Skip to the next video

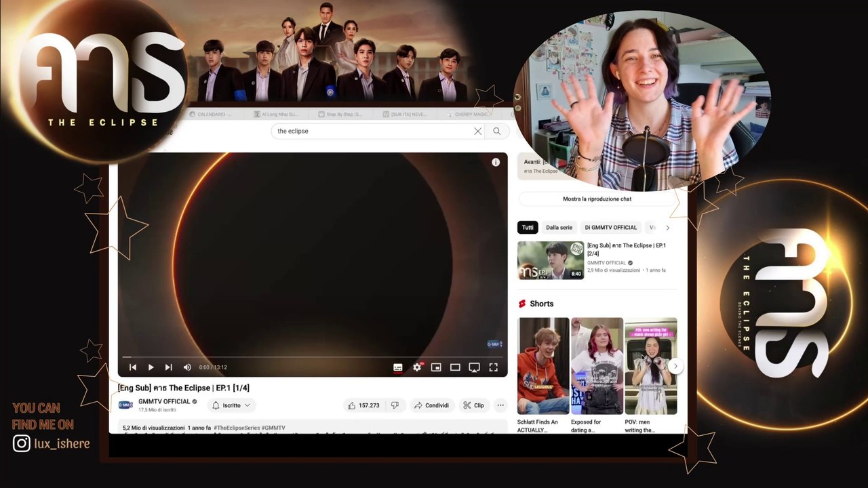(x=168, y=367)
